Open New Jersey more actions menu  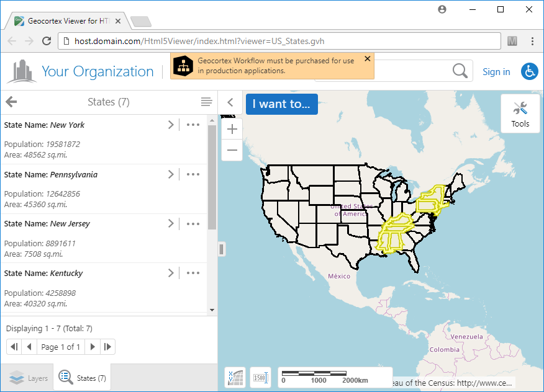tap(193, 224)
